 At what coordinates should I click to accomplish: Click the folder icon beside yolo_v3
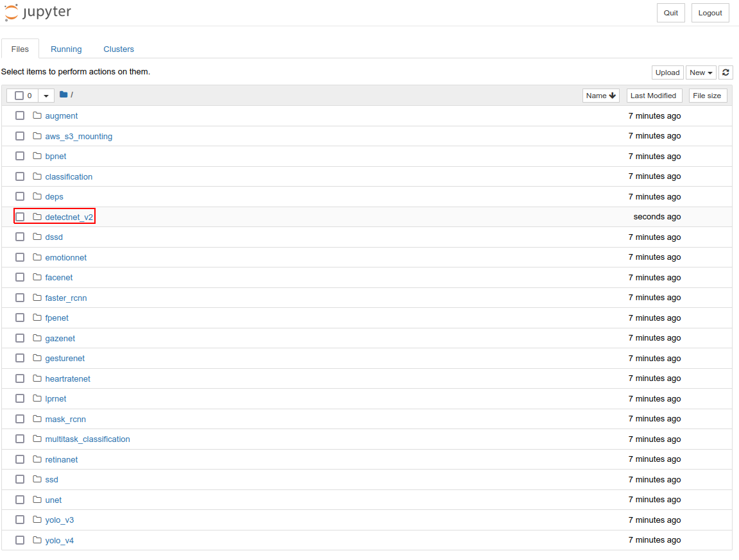coord(37,520)
